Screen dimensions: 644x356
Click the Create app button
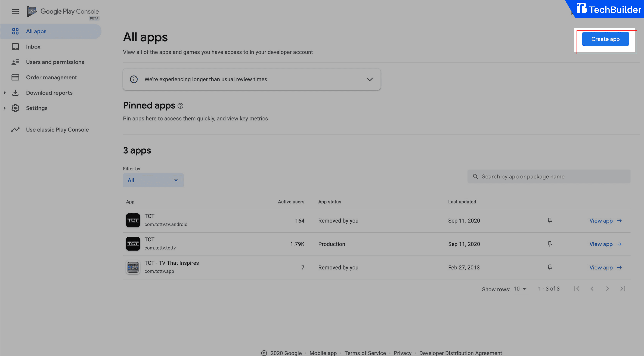pyautogui.click(x=605, y=39)
